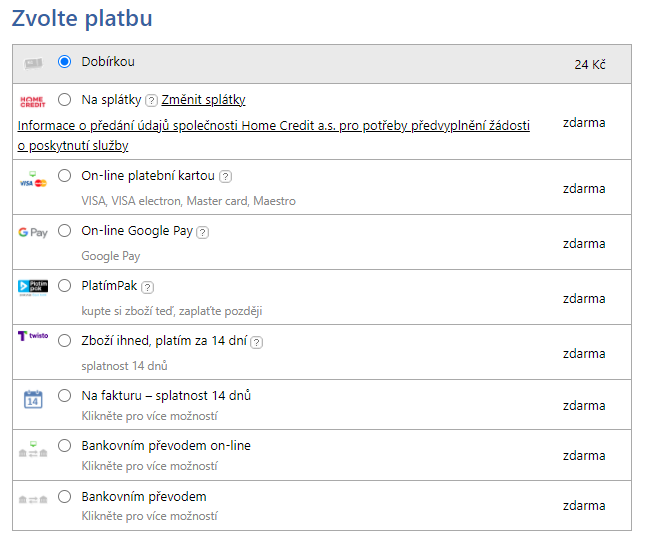This screenshot has width=651, height=547.
Task: Expand options under last Bankovním převodem
Action: (x=149, y=516)
